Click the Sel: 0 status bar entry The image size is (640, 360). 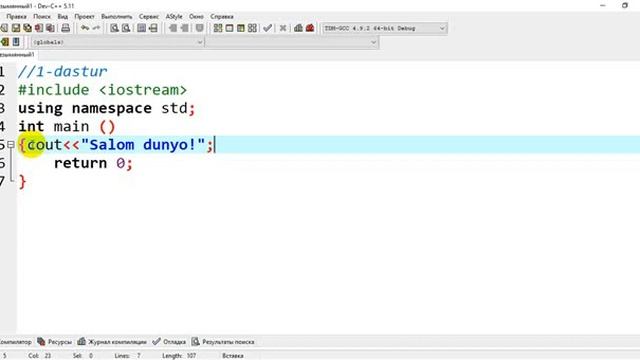coord(82,356)
